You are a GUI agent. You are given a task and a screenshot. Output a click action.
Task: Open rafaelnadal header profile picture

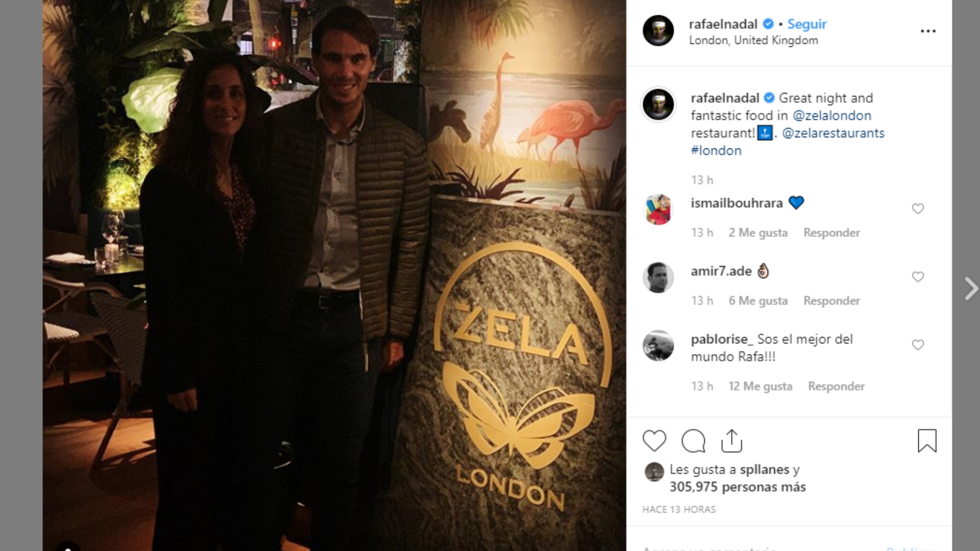pyautogui.click(x=658, y=31)
